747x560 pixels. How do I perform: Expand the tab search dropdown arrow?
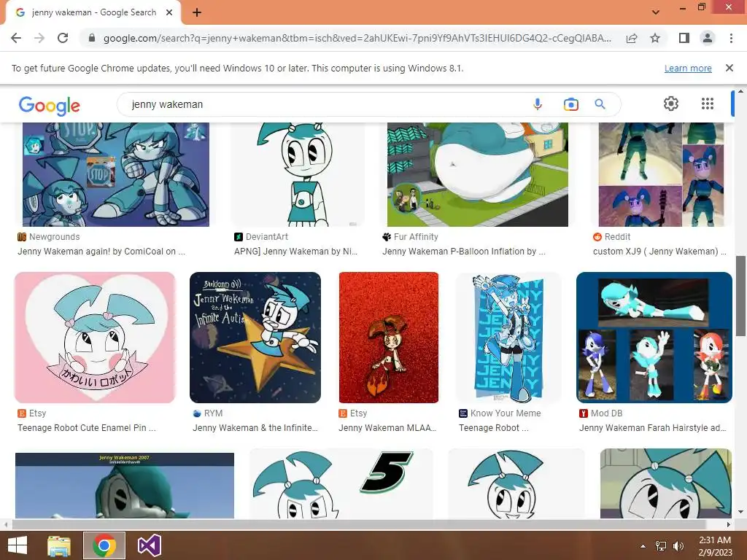tap(656, 12)
